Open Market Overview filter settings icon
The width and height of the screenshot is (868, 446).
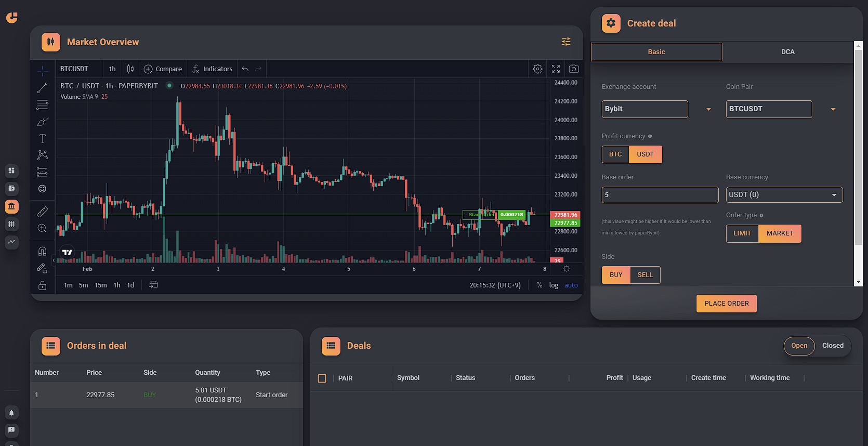566,42
